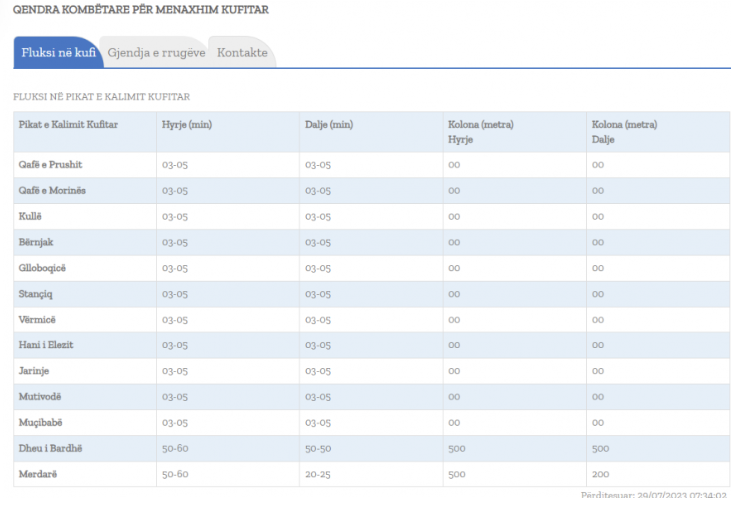The image size is (736, 516).
Task: Click the Bërnjak row name
Action: 36,242
